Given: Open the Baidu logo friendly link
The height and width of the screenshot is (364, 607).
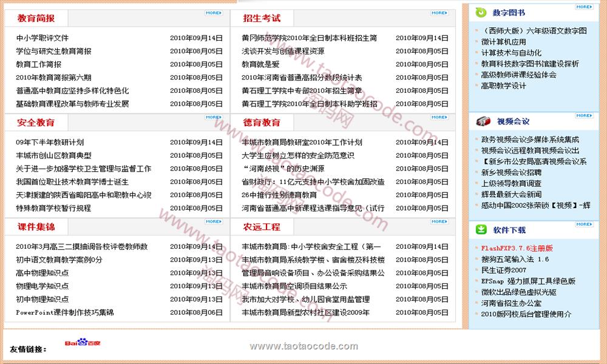Looking at the screenshot, I should tap(77, 344).
